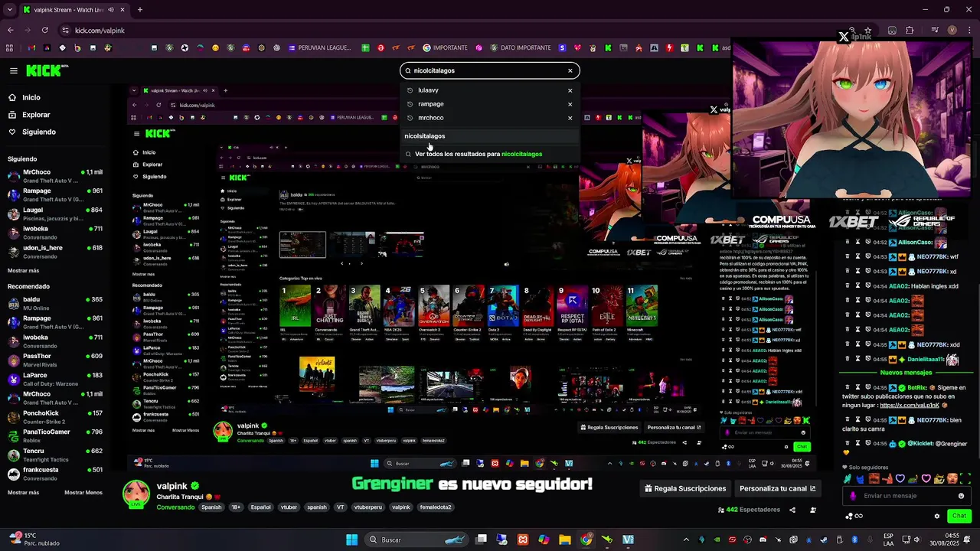Viewport: 980px width, 551px height.
Task: Remove lulaavy from search history
Action: 570,90
